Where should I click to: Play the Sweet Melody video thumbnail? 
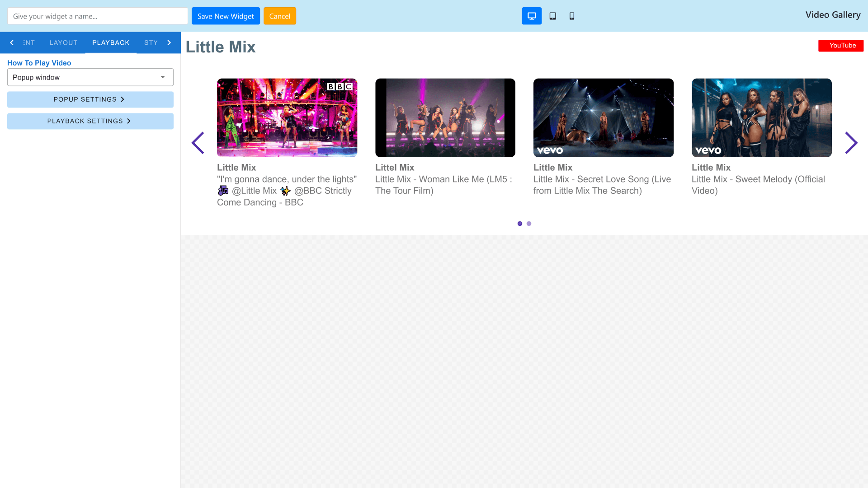click(x=762, y=118)
